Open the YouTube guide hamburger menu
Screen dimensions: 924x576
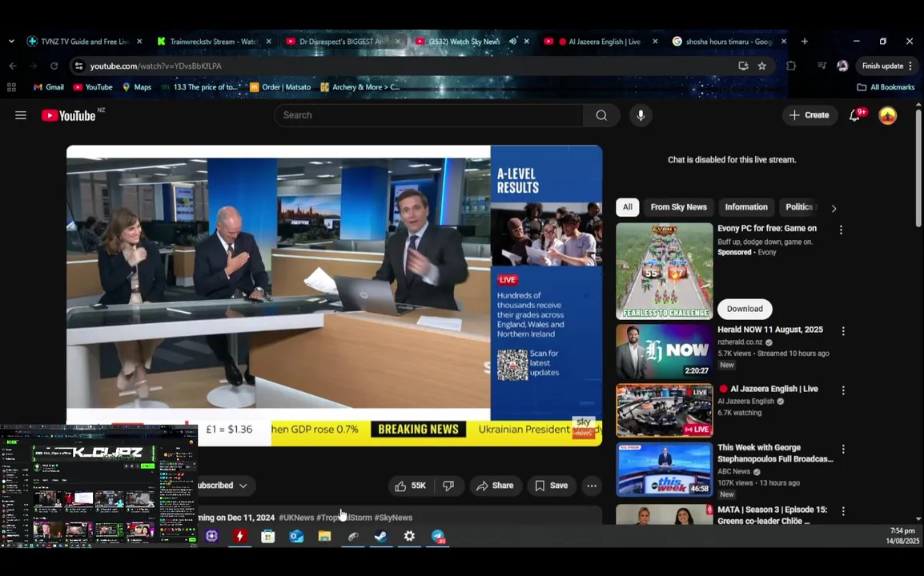pyautogui.click(x=21, y=115)
